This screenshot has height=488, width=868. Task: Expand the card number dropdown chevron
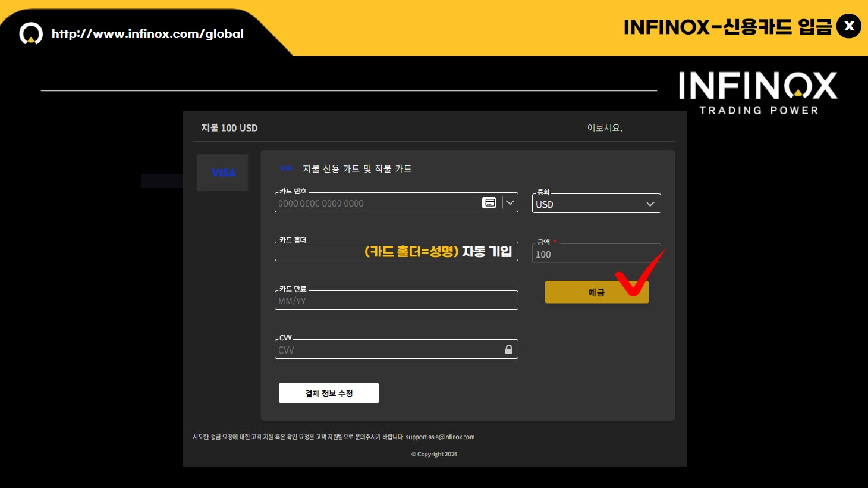pos(510,203)
